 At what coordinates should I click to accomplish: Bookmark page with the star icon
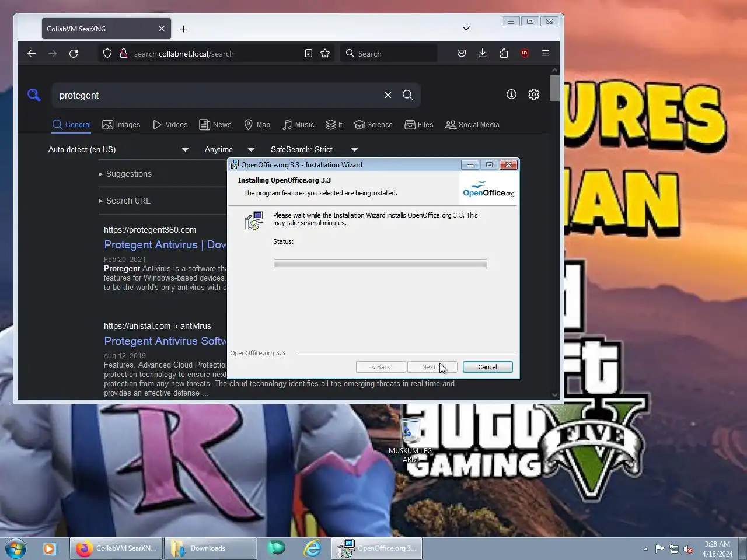click(x=325, y=53)
